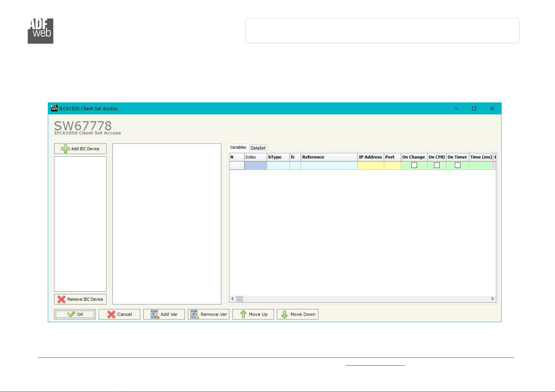Cancel the Client Set Access dialog
555x392 pixels.
[119, 314]
